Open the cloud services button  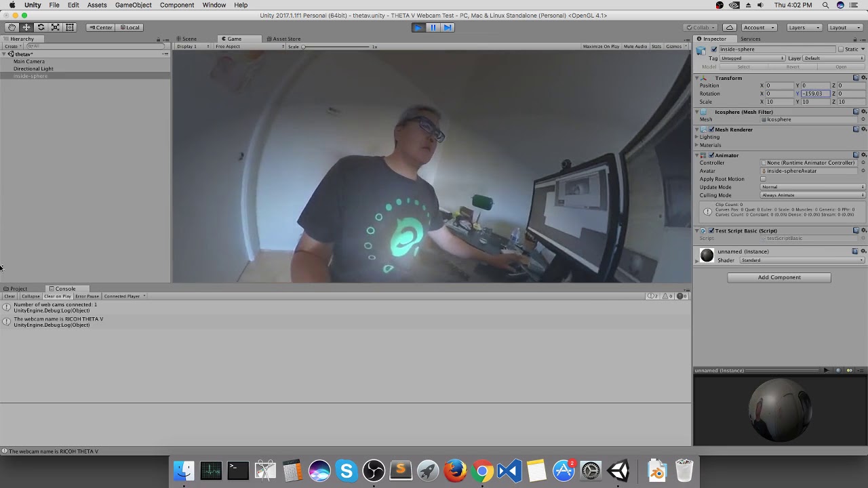click(x=729, y=28)
